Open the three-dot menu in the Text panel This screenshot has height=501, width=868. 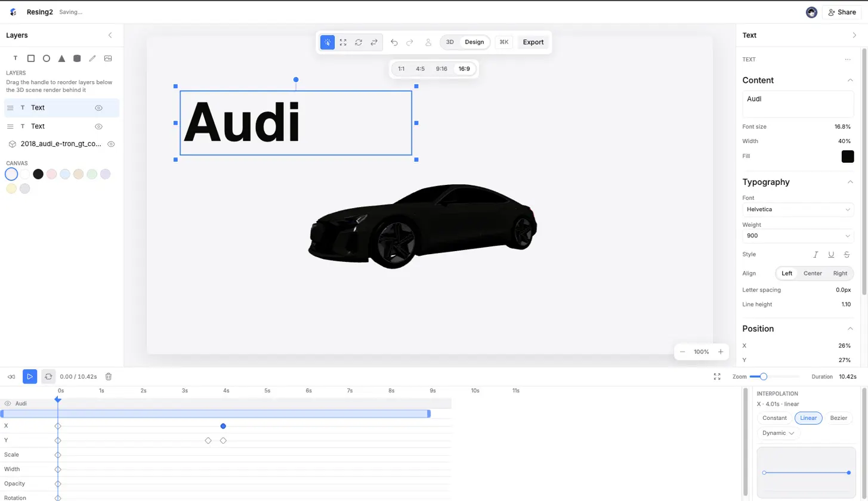(848, 60)
